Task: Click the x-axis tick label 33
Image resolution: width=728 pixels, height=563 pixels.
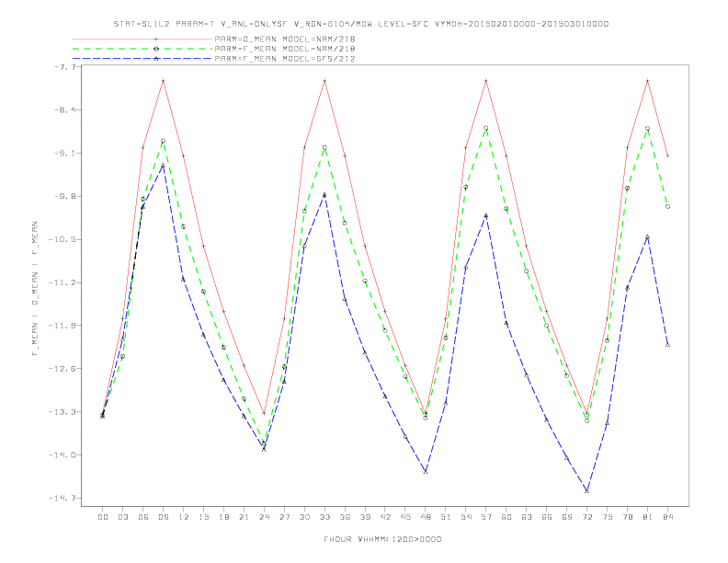Action: [x=325, y=517]
